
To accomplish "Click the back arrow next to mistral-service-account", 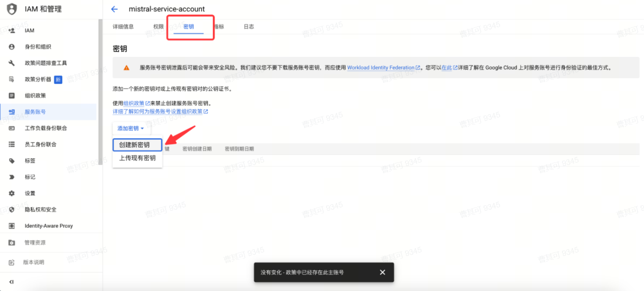I will point(114,9).
